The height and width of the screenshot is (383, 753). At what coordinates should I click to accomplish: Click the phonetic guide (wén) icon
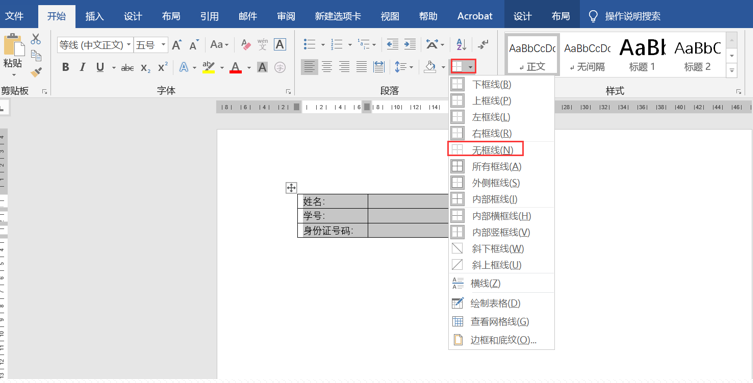point(262,45)
